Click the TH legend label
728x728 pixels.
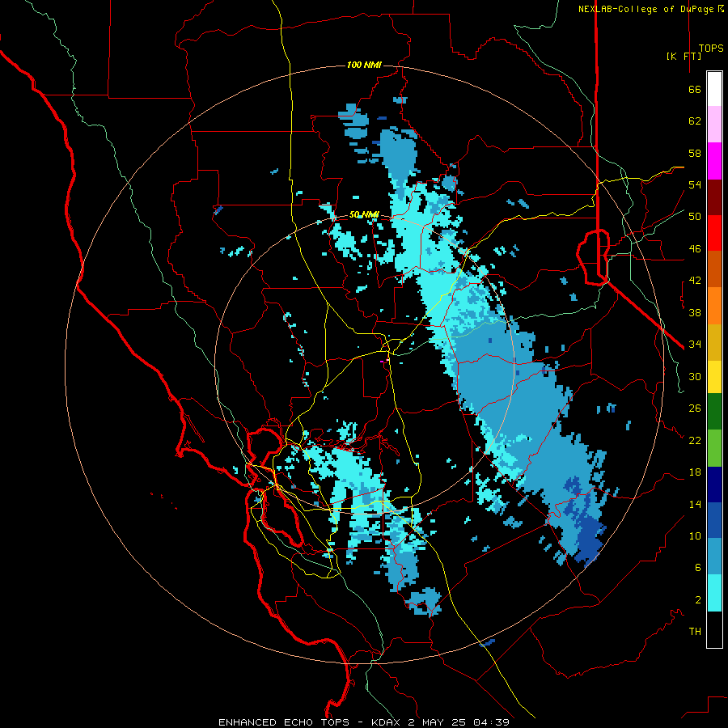(x=695, y=632)
